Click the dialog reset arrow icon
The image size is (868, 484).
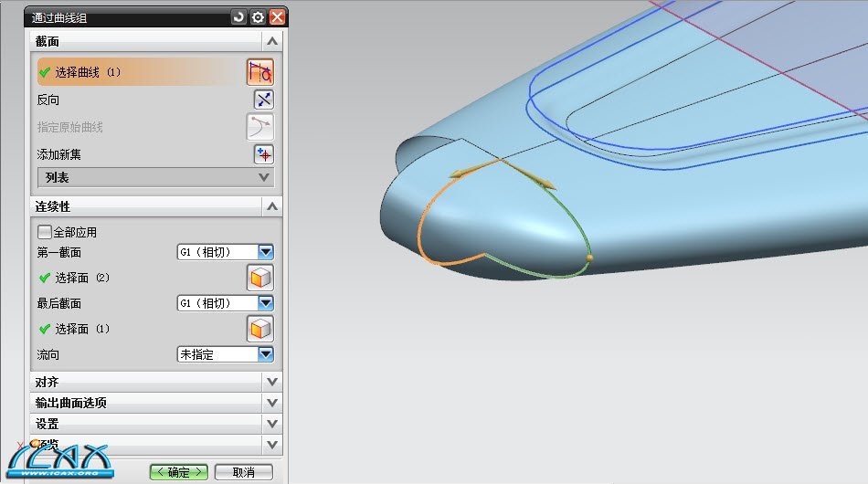(239, 16)
